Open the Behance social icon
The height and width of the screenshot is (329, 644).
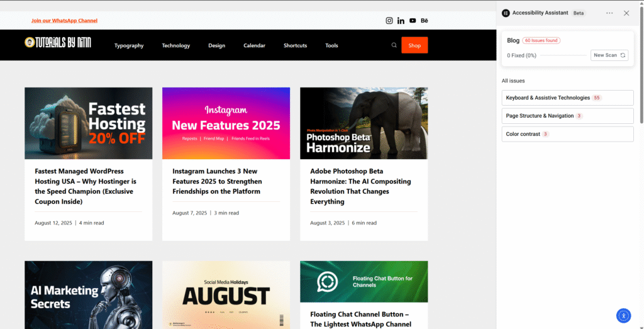(x=425, y=21)
